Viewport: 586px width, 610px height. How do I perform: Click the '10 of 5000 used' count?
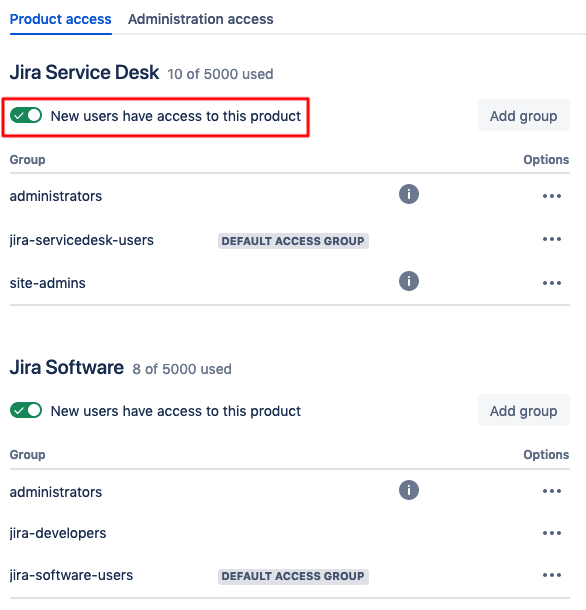(x=220, y=74)
